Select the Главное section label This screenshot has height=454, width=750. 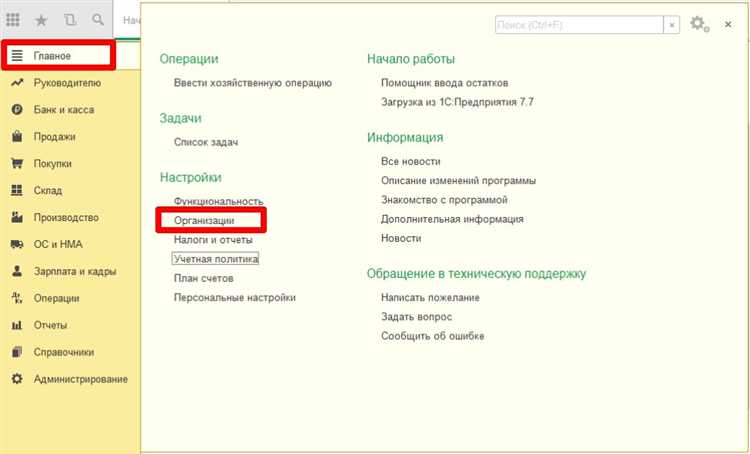[x=52, y=56]
